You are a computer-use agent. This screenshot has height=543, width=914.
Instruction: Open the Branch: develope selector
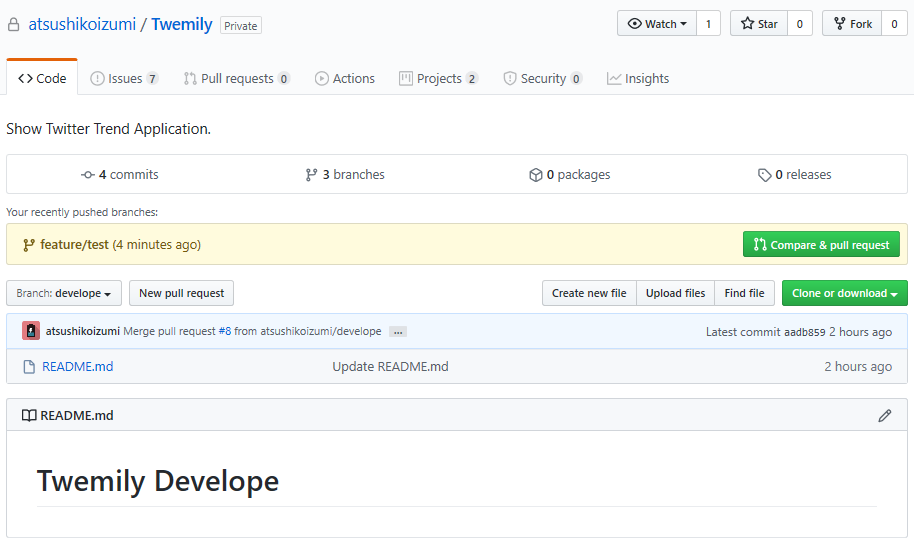(64, 293)
